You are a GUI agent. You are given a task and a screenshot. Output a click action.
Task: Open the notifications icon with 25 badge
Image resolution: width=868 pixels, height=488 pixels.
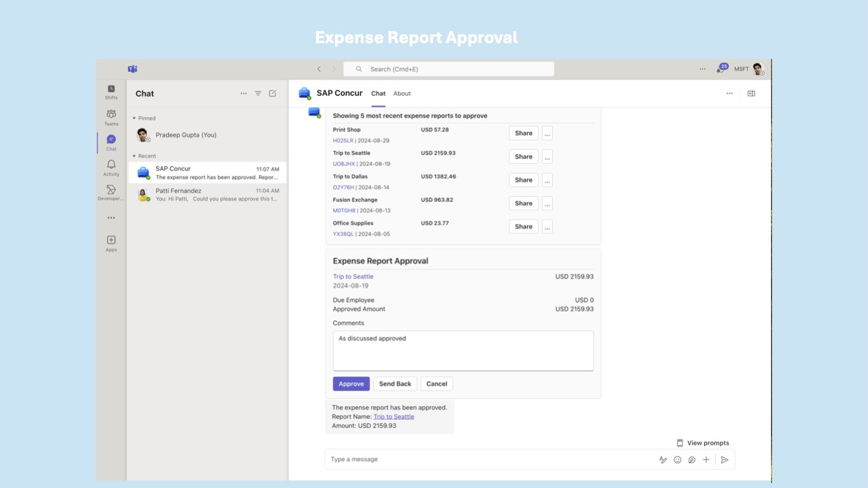tap(721, 68)
